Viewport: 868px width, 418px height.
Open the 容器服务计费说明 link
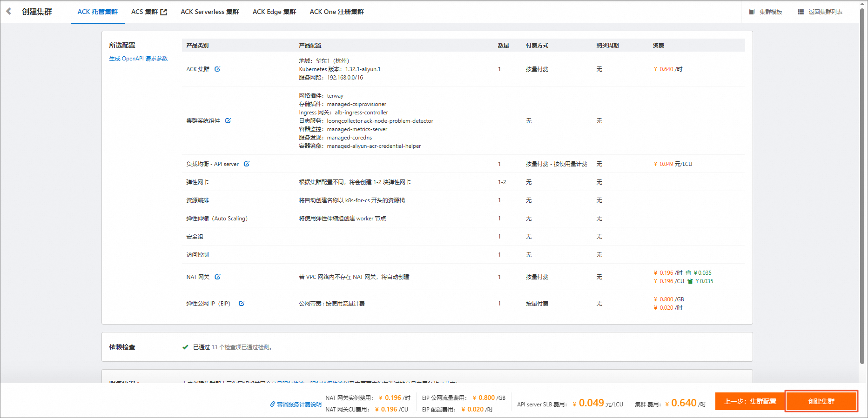[x=299, y=405]
